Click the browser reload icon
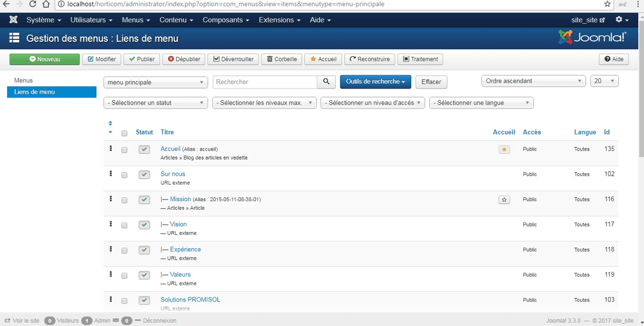 (x=33, y=4)
